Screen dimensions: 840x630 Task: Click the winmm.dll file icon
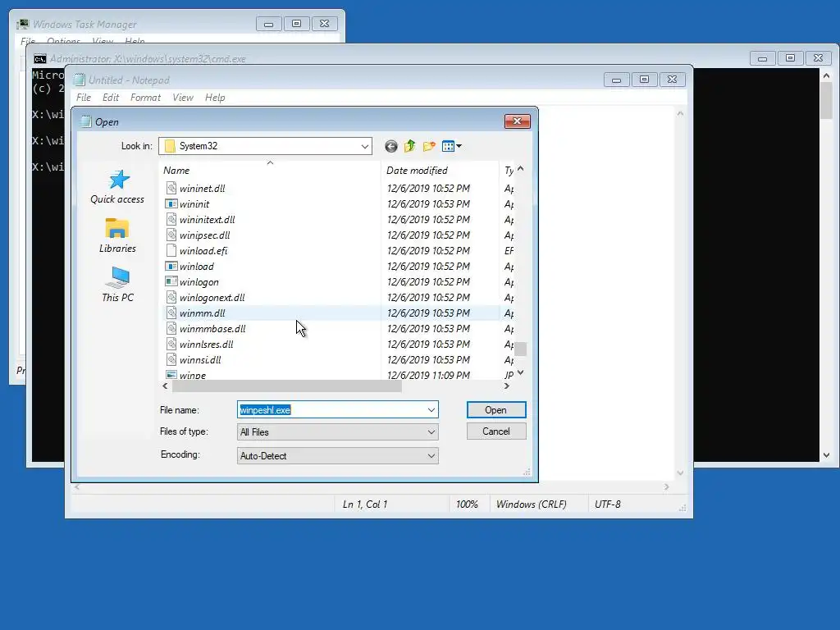(x=171, y=313)
